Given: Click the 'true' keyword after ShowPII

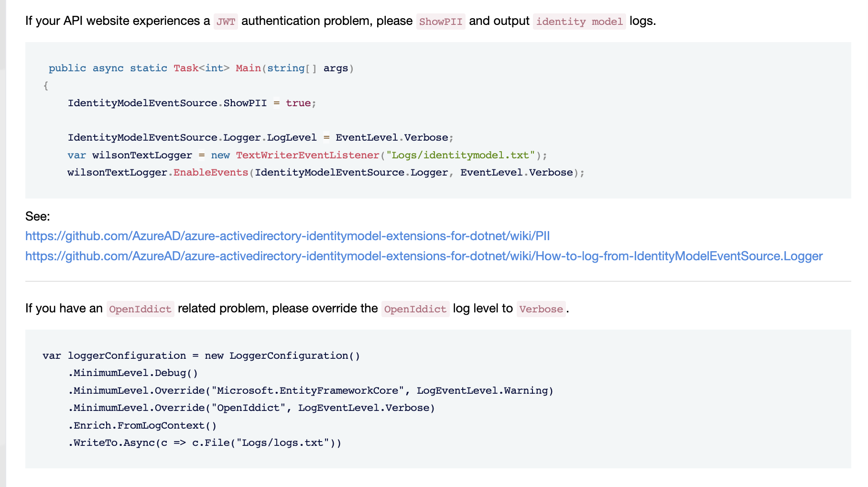Looking at the screenshot, I should 298,103.
